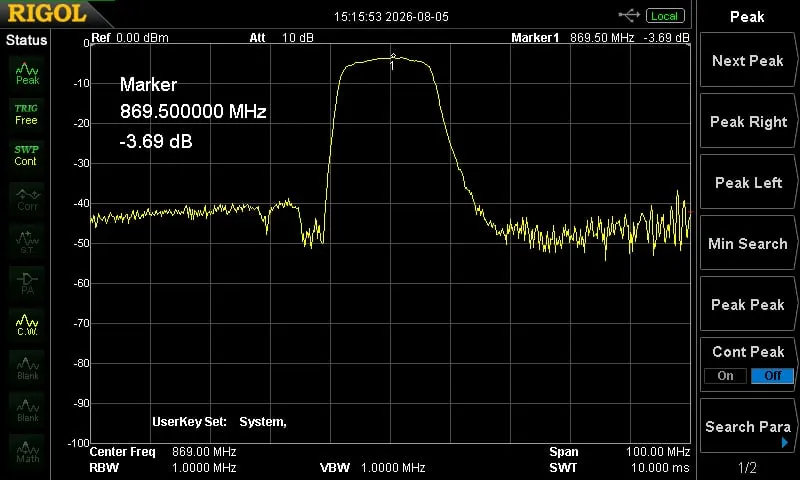Viewport: 800px width, 480px height.
Task: Click the USB connection icon
Action: (x=629, y=16)
